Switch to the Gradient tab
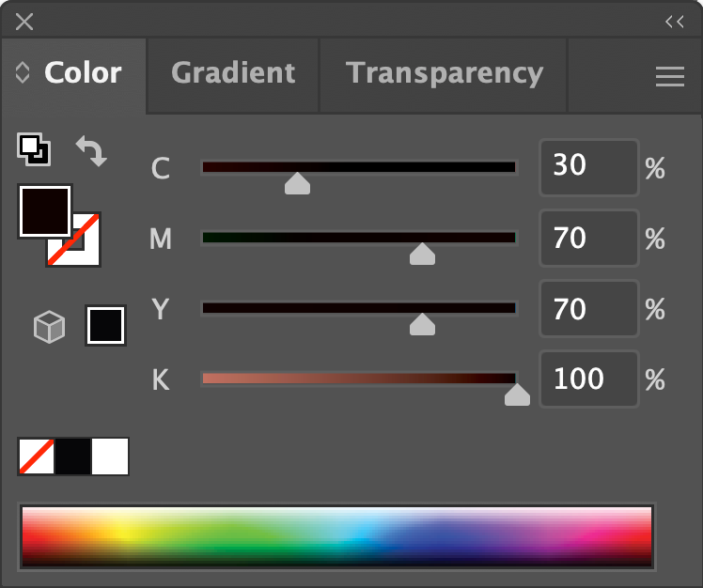Viewport: 703px width, 588px height. [x=233, y=73]
